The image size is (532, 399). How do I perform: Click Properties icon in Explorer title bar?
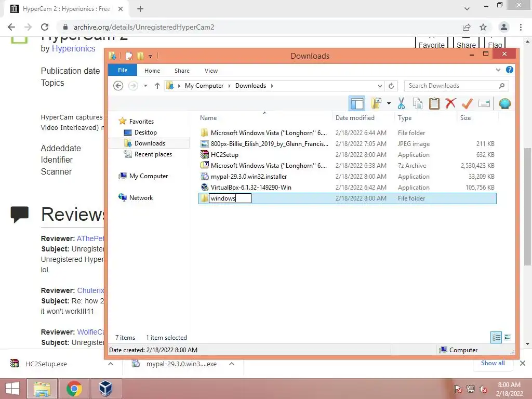pos(129,56)
